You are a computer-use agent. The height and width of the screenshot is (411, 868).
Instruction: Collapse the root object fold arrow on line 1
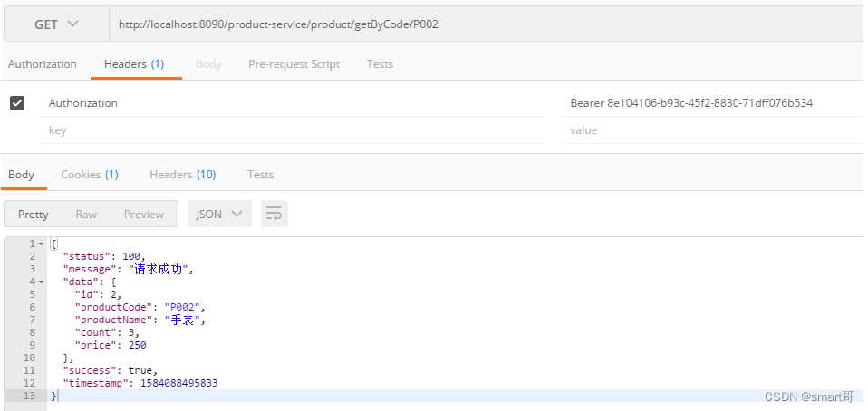click(41, 244)
